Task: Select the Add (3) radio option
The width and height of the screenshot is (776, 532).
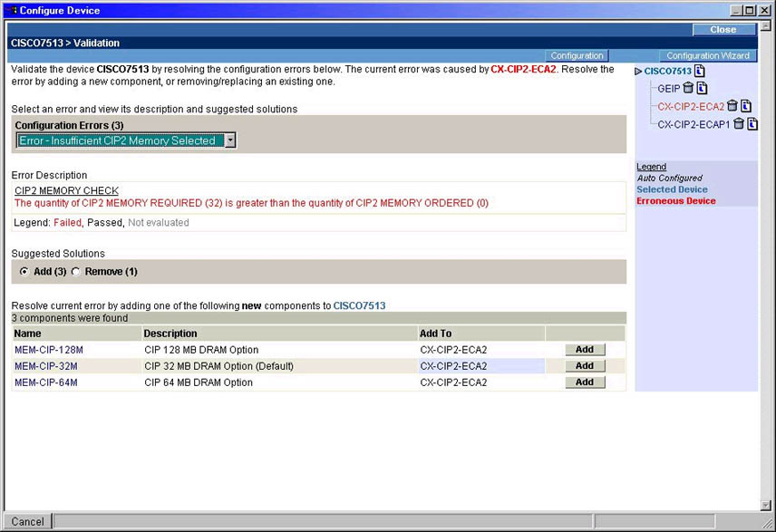Action: (x=24, y=271)
